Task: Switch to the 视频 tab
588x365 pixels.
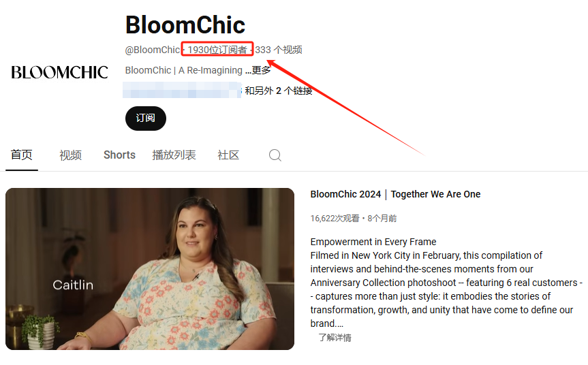Action: [x=70, y=155]
